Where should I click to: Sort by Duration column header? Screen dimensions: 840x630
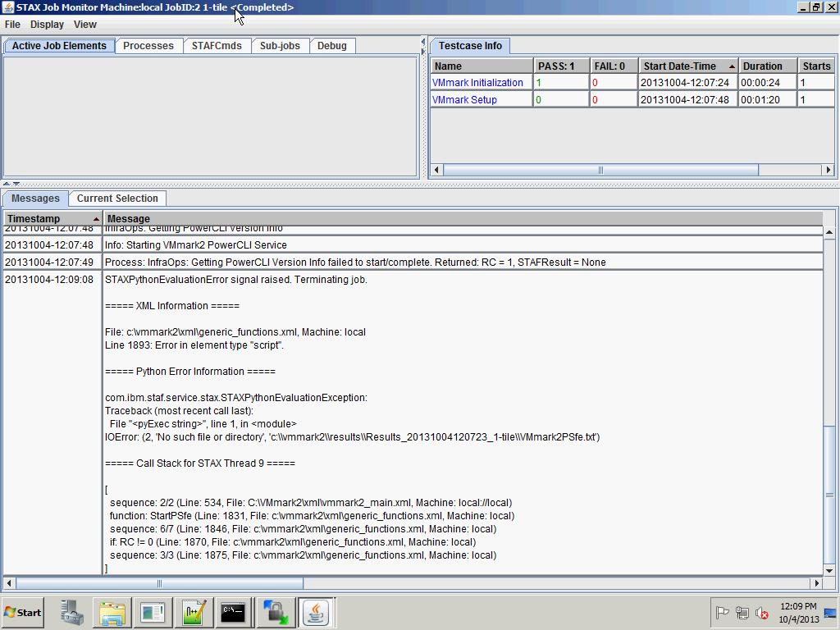tap(768, 66)
